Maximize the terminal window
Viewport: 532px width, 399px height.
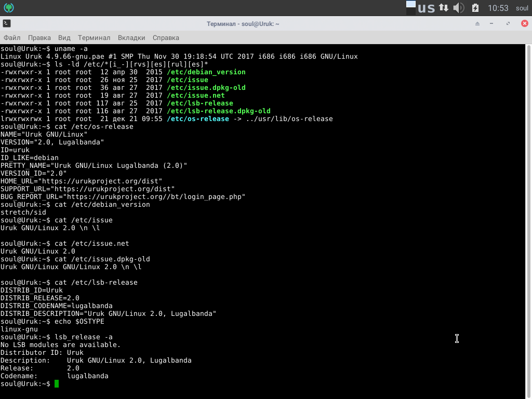click(x=508, y=24)
